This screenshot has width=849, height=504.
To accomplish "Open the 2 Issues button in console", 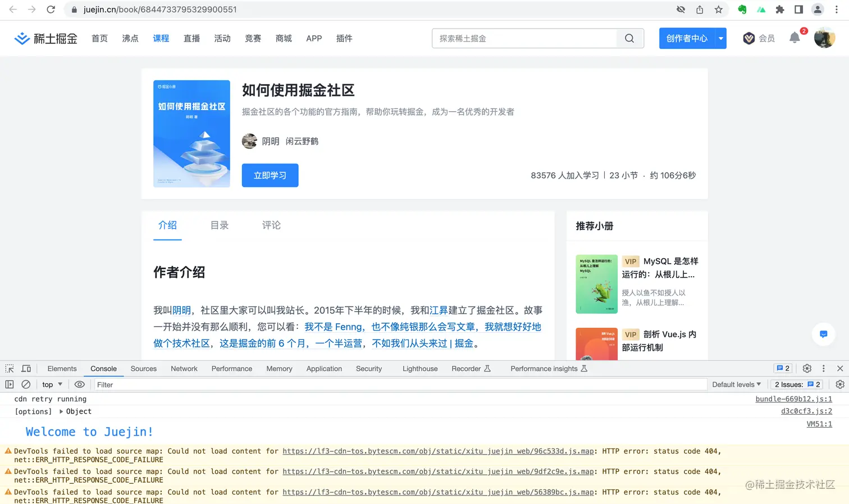I will coord(797,384).
